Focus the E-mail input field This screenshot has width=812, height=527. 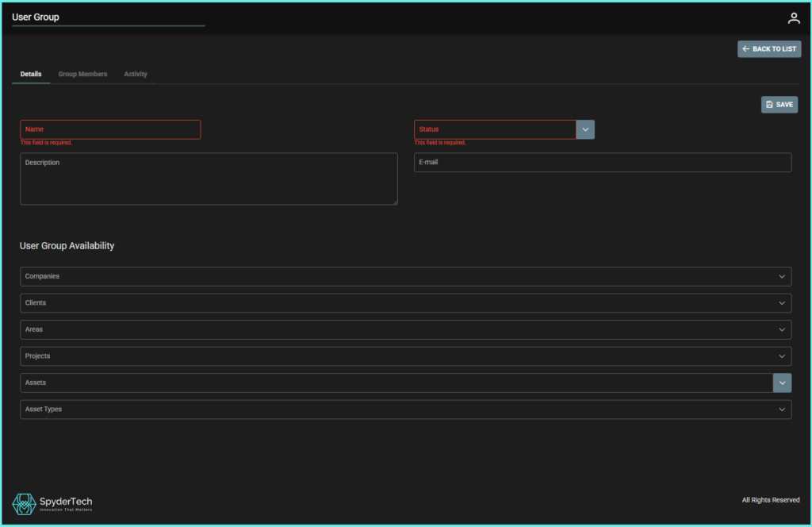point(603,162)
